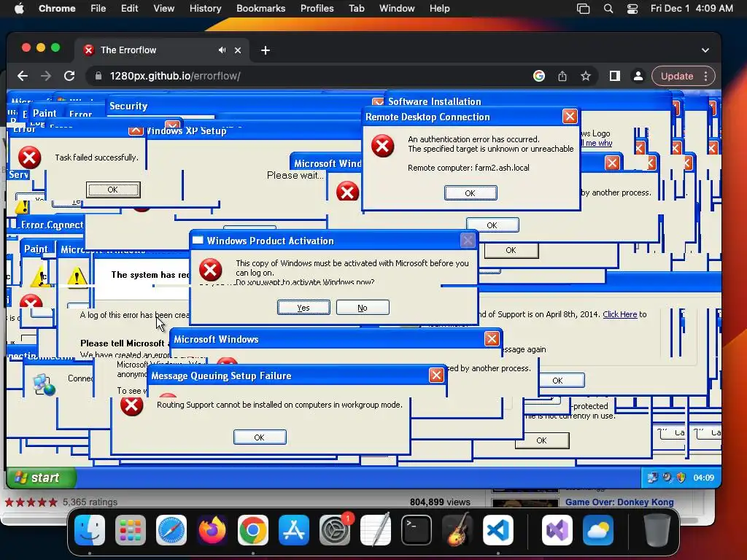The width and height of the screenshot is (747, 560).
Task: Open the Profiles menu
Action: [x=317, y=8]
